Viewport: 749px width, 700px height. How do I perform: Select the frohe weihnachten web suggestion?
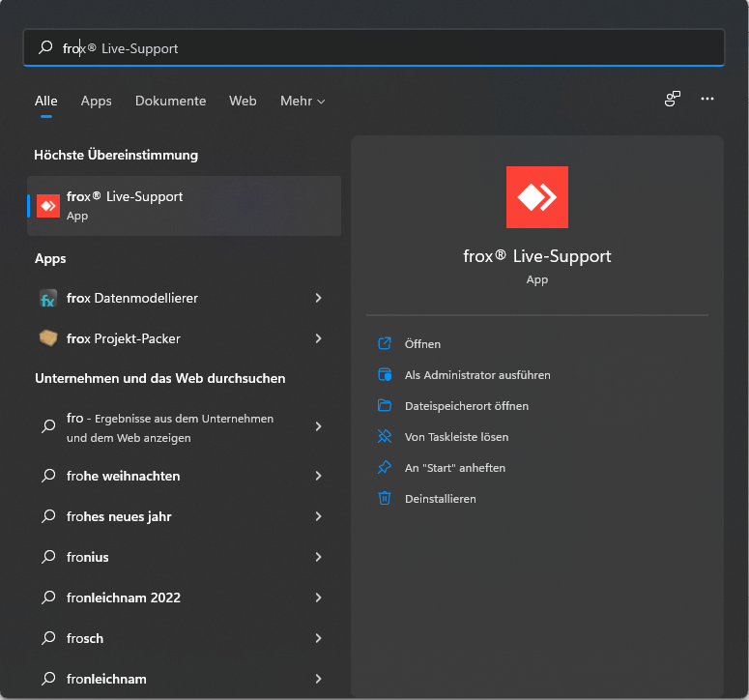[x=124, y=476]
